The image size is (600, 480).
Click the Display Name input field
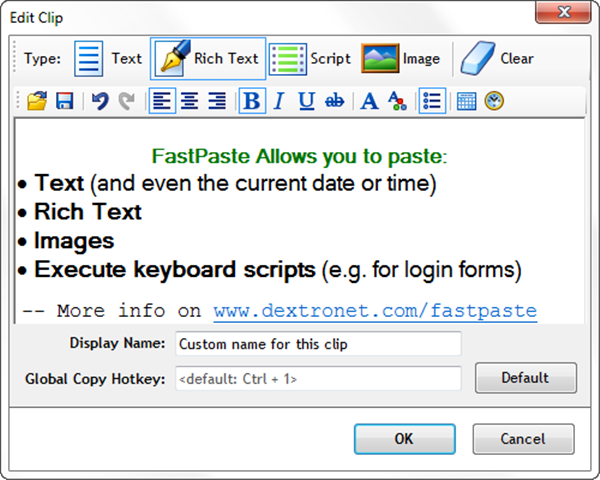pos(318,344)
